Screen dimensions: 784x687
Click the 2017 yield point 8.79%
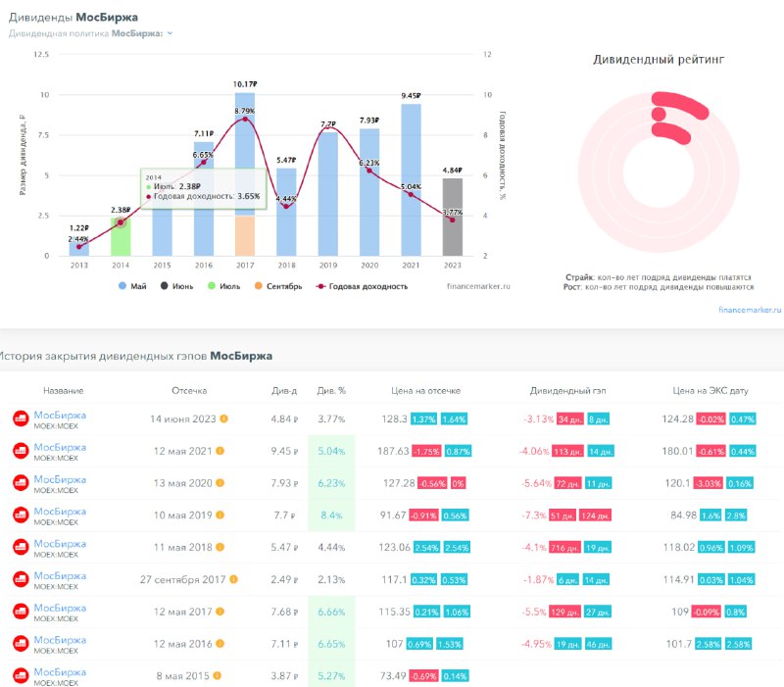(x=244, y=119)
